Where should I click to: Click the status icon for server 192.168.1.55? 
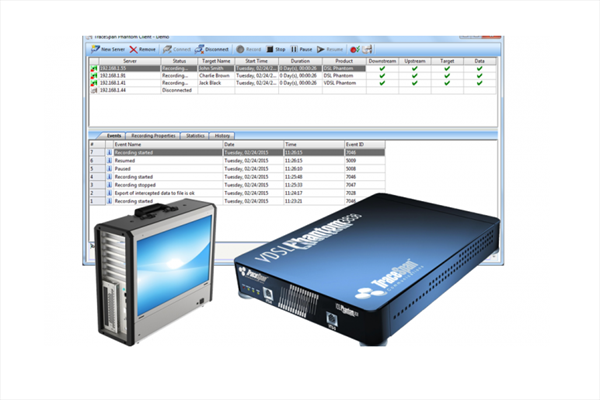click(x=94, y=69)
